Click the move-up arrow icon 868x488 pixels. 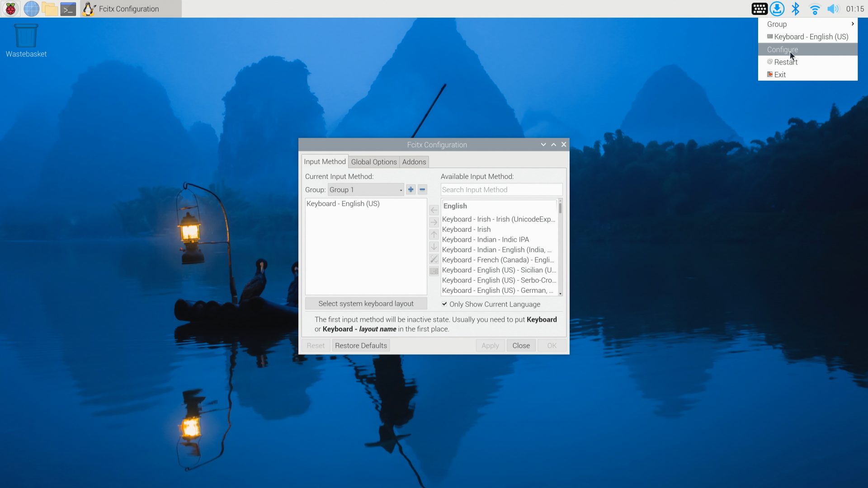(x=434, y=235)
